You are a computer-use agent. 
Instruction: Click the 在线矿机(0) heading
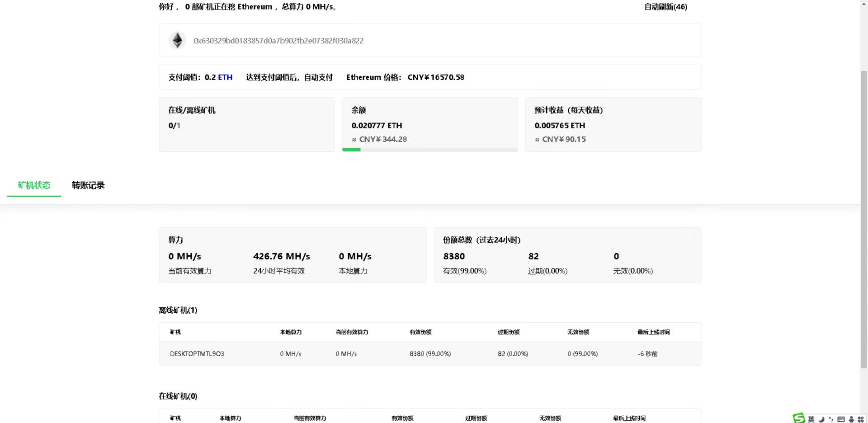click(178, 396)
